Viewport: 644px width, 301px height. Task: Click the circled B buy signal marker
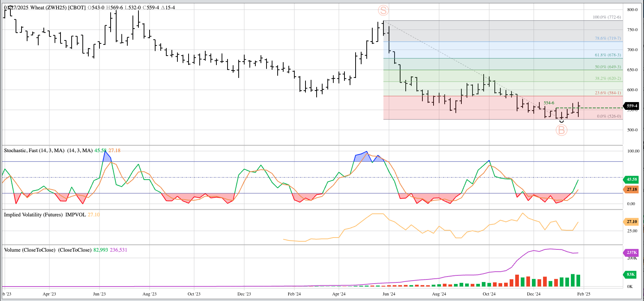[561, 130]
